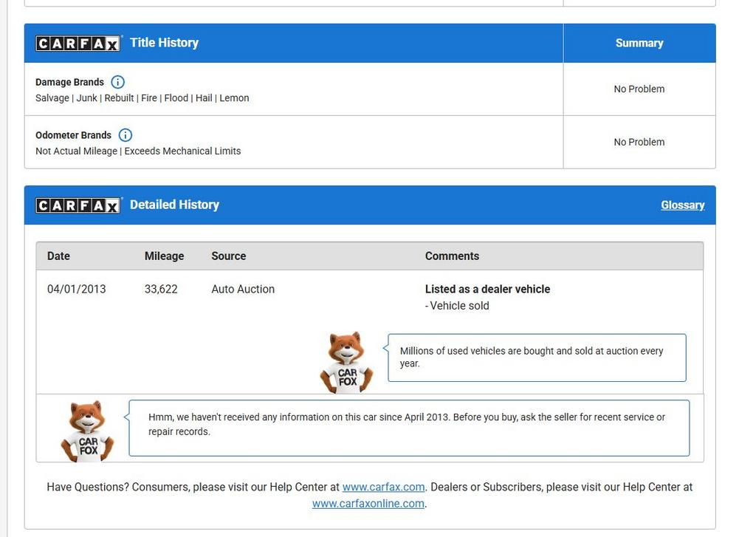This screenshot has height=537, width=756.
Task: Open the Glossary link
Action: coord(683,205)
